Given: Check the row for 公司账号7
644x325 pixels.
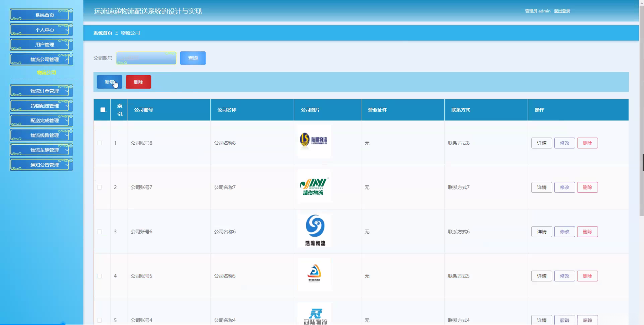Looking at the screenshot, I should click(x=99, y=187).
